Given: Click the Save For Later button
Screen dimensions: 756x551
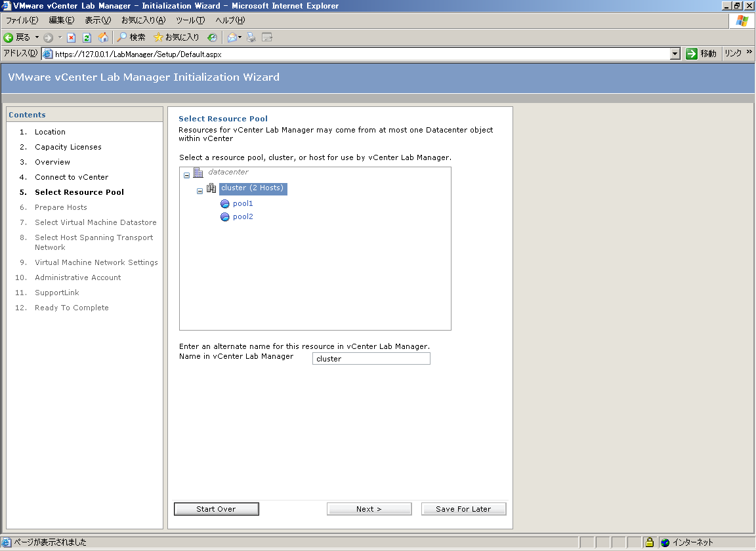Looking at the screenshot, I should pyautogui.click(x=464, y=509).
